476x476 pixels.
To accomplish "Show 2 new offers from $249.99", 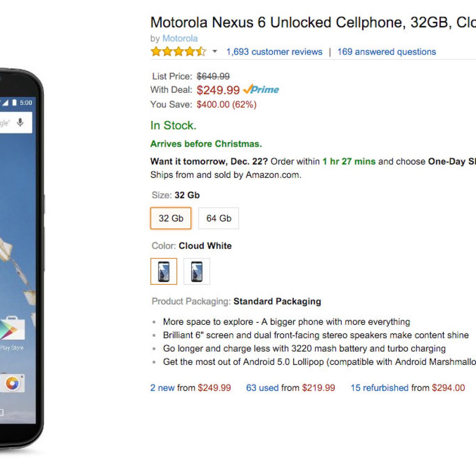I will pyautogui.click(x=190, y=388).
